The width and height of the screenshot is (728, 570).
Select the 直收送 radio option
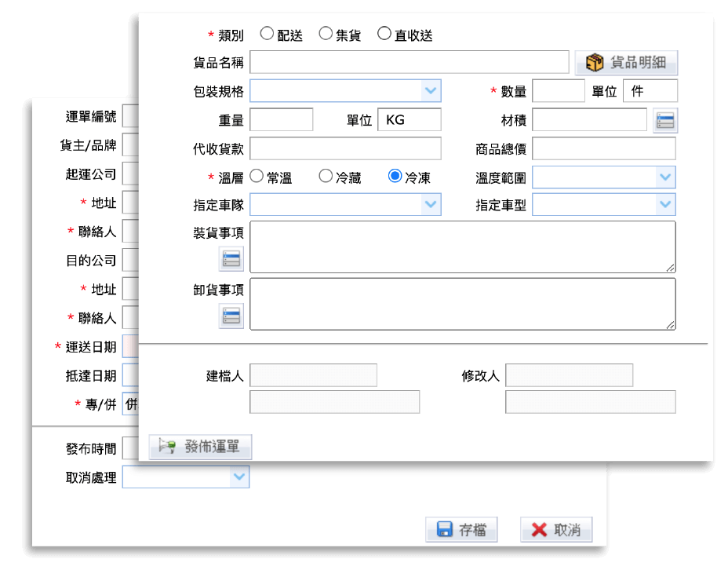point(384,34)
